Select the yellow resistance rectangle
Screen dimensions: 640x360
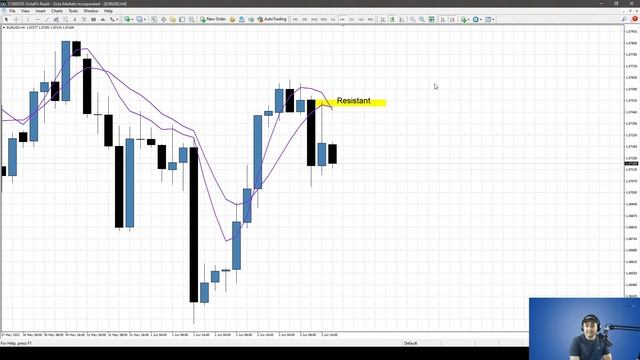point(351,103)
